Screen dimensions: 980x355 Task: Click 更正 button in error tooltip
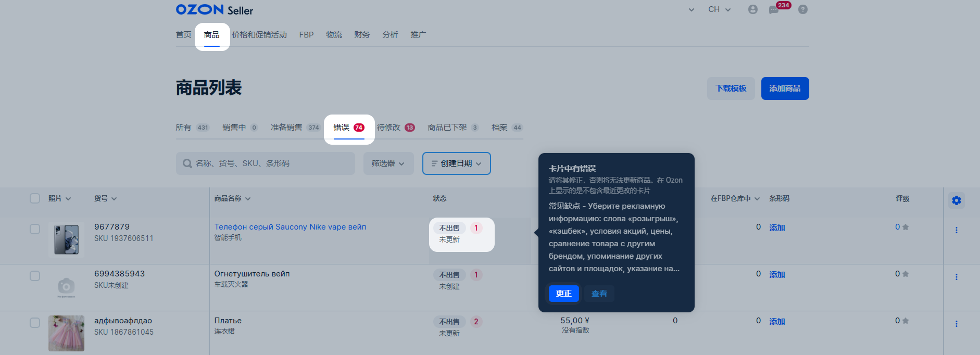(x=564, y=294)
